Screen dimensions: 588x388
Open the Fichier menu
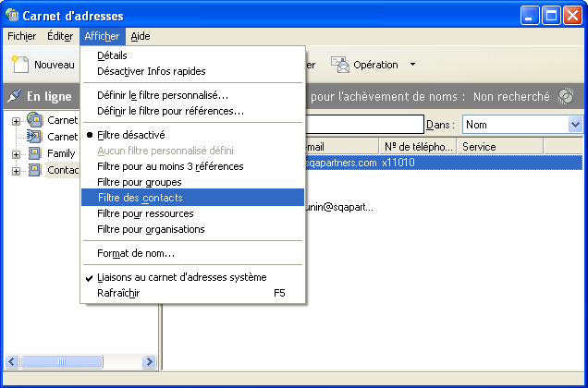(x=22, y=36)
